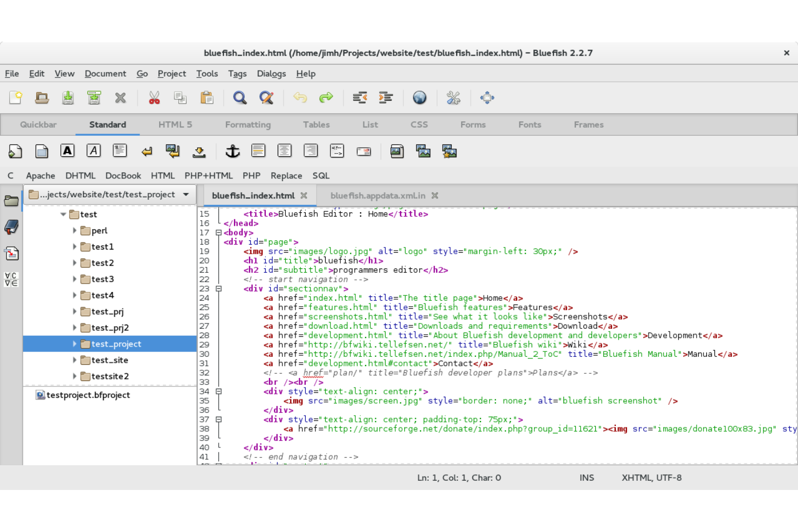Open the Tags menu
The width and height of the screenshot is (798, 532).
pyautogui.click(x=237, y=74)
